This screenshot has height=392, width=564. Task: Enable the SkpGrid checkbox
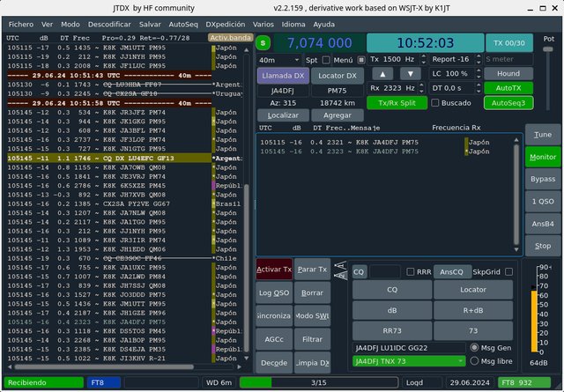(508, 272)
